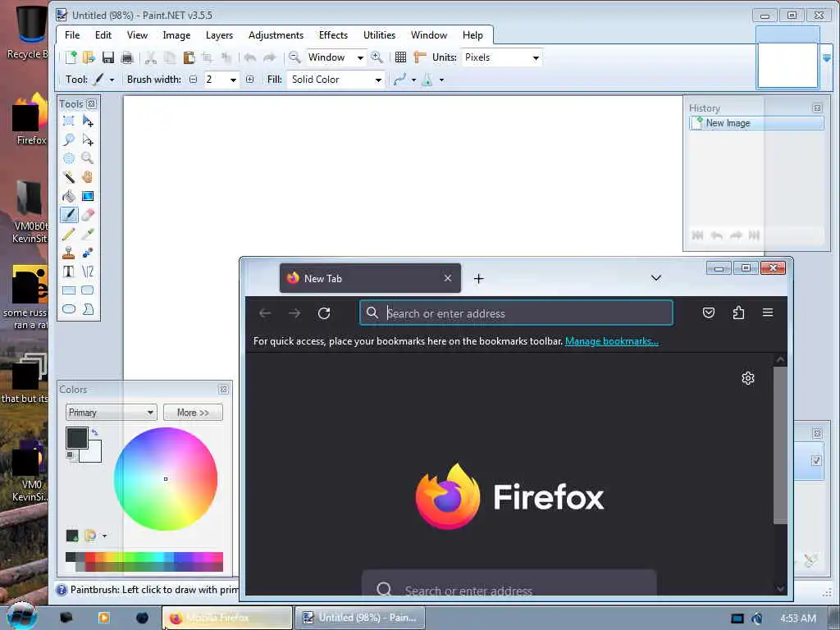Select the Pencil tool
The image size is (840, 630).
coord(69,234)
